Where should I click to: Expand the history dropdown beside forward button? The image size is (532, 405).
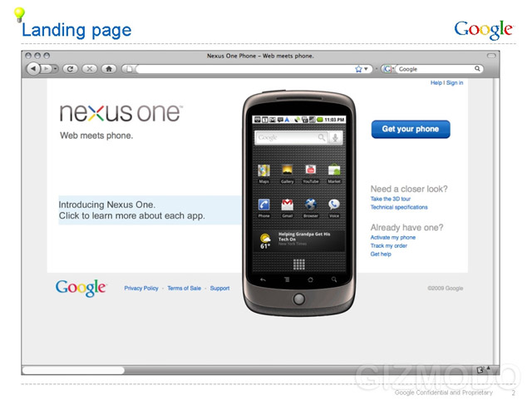55,69
